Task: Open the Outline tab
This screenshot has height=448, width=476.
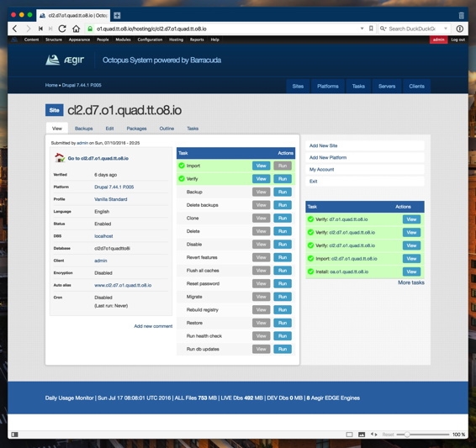Action: pos(167,129)
